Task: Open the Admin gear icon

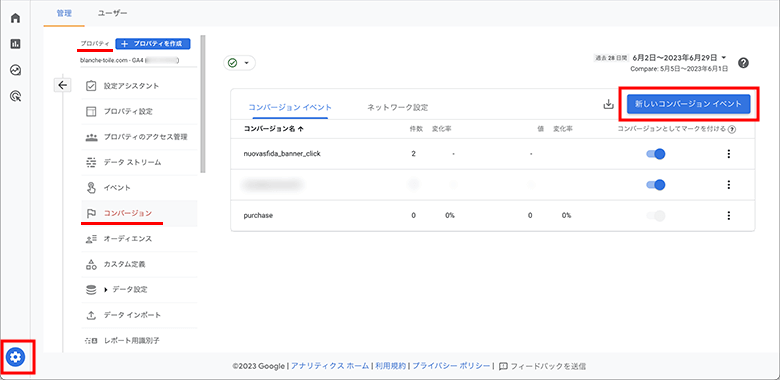Action: [15, 356]
